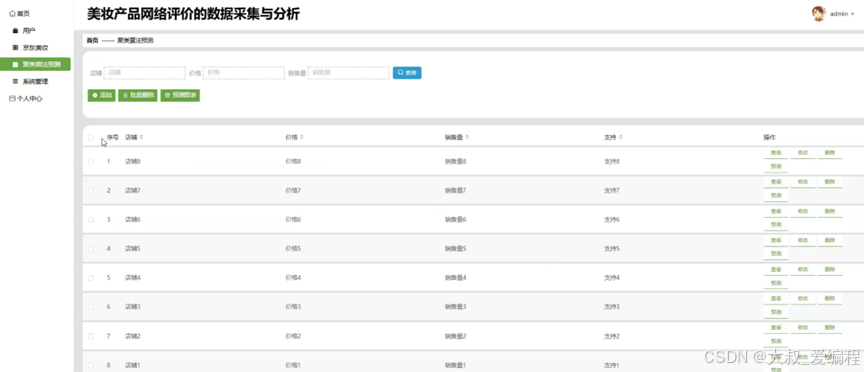The height and width of the screenshot is (372, 864).
Task: Sort the table by 销售量 column arrows
Action: 467,137
